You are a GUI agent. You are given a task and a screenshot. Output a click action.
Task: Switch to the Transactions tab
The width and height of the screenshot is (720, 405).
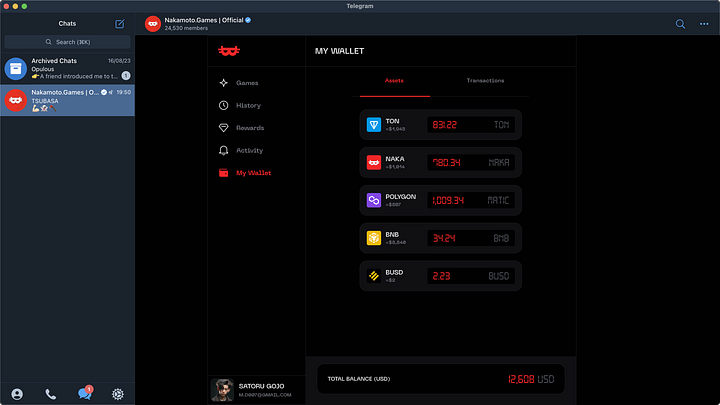coord(485,80)
